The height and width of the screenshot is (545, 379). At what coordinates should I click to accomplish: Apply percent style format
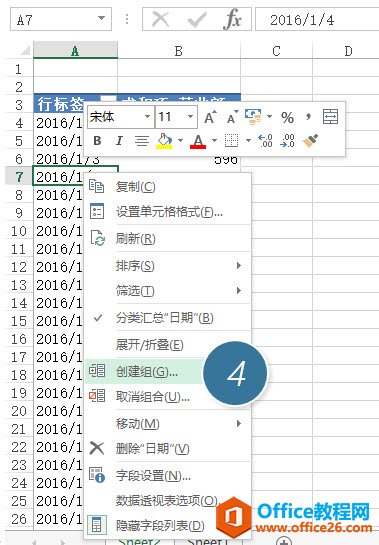[287, 118]
